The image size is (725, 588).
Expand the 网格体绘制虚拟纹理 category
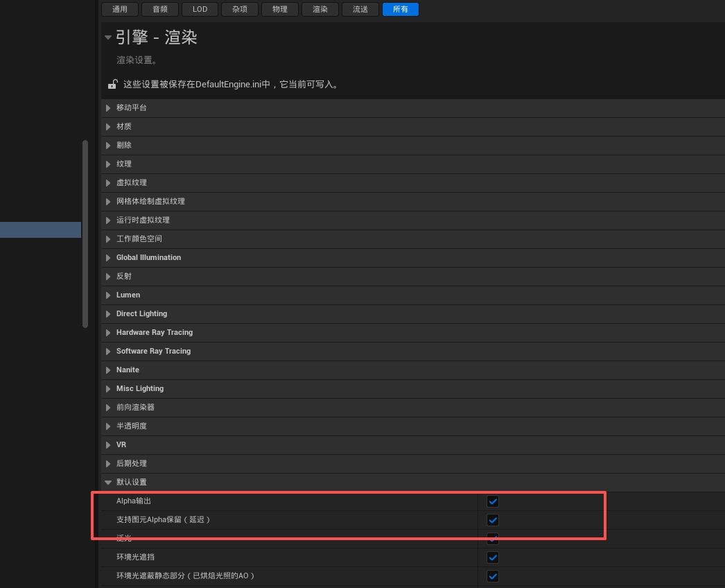coord(108,201)
